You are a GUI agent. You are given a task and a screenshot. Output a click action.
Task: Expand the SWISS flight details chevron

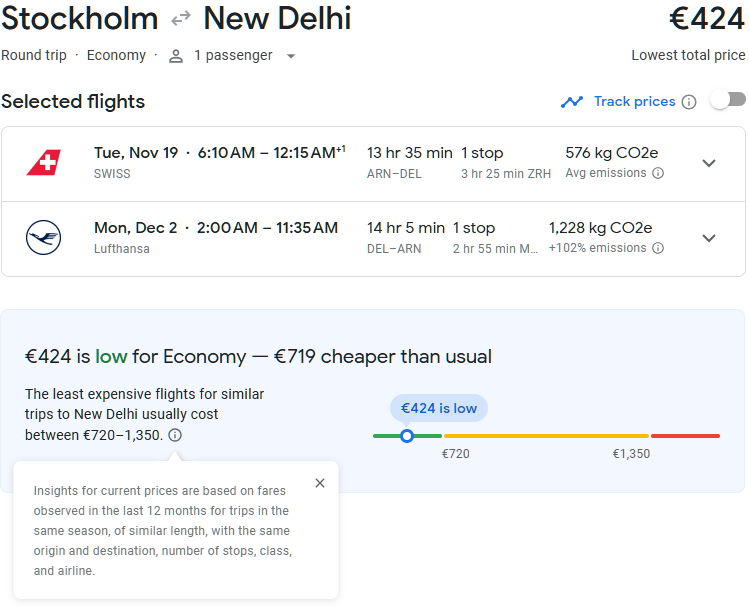click(x=709, y=163)
